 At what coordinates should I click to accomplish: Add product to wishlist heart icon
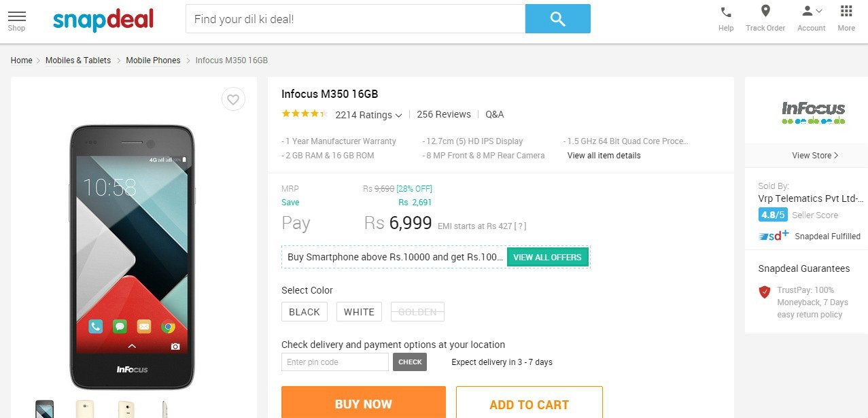(233, 100)
